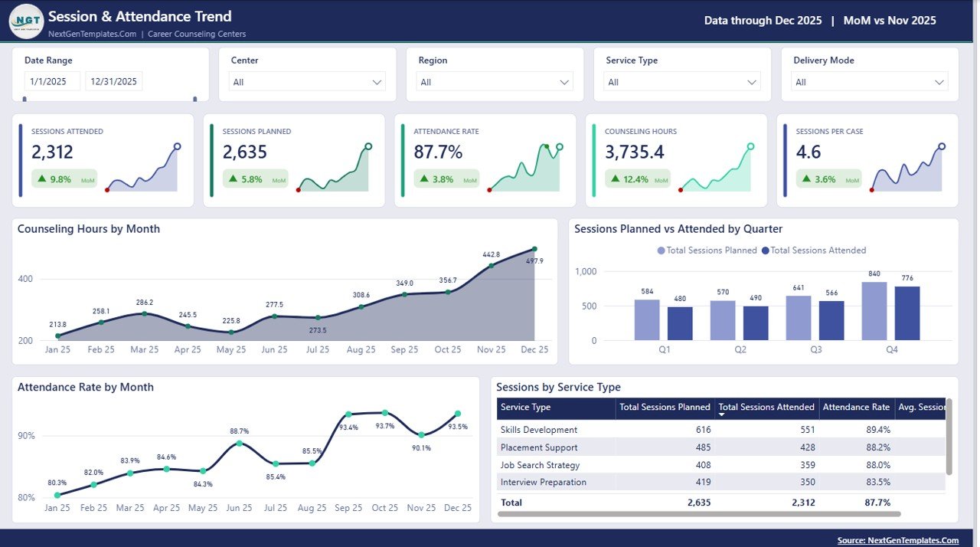Image resolution: width=980 pixels, height=547 pixels.
Task: Click the Dec 25 data point 497.9
Action: [534, 249]
